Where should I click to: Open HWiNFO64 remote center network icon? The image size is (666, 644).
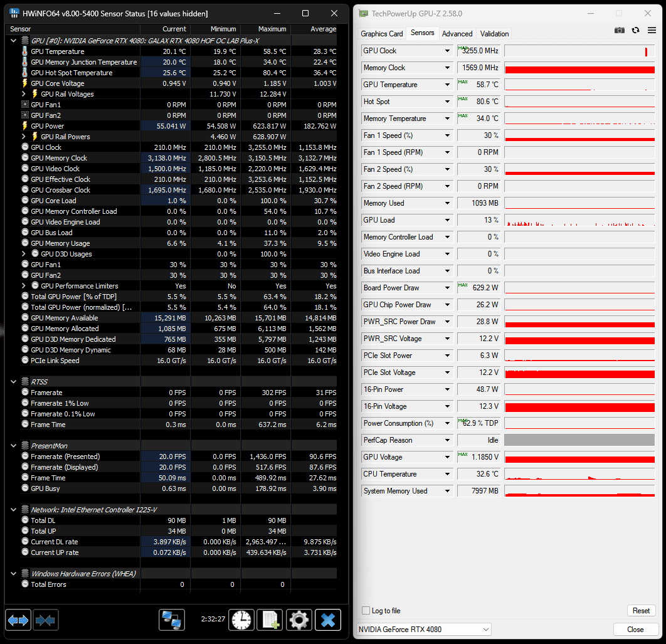coord(172,620)
